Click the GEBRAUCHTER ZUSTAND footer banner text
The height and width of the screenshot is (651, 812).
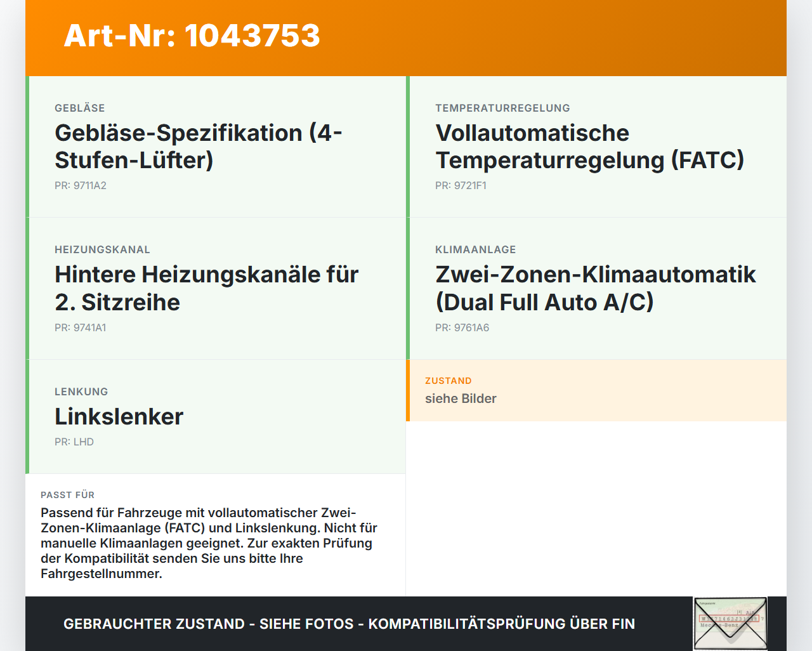pyautogui.click(x=349, y=624)
